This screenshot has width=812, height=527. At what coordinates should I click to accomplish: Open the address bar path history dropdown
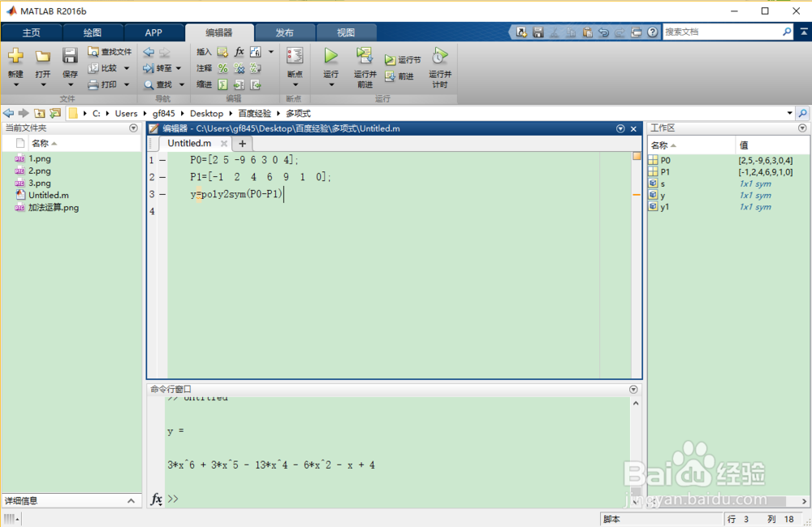point(790,113)
